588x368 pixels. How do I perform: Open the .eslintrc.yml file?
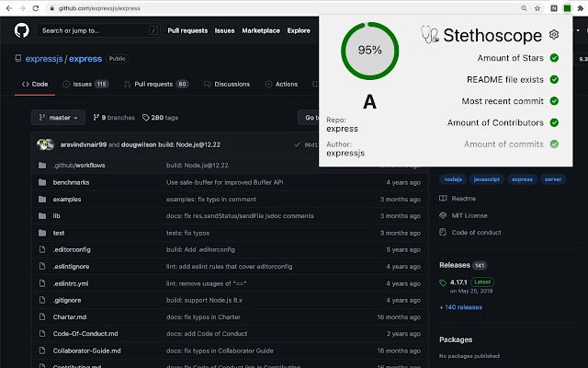click(71, 283)
